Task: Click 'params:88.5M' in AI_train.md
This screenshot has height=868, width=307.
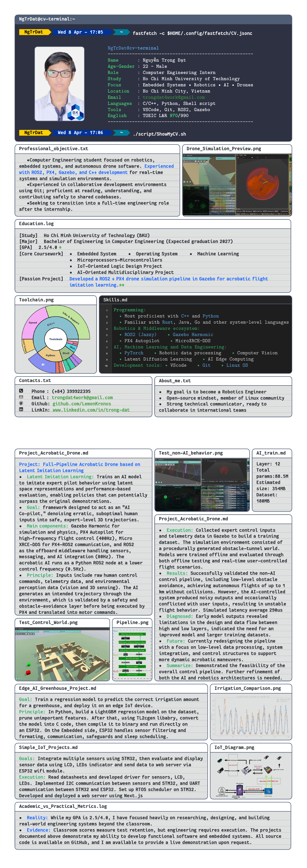Action: 272,477
